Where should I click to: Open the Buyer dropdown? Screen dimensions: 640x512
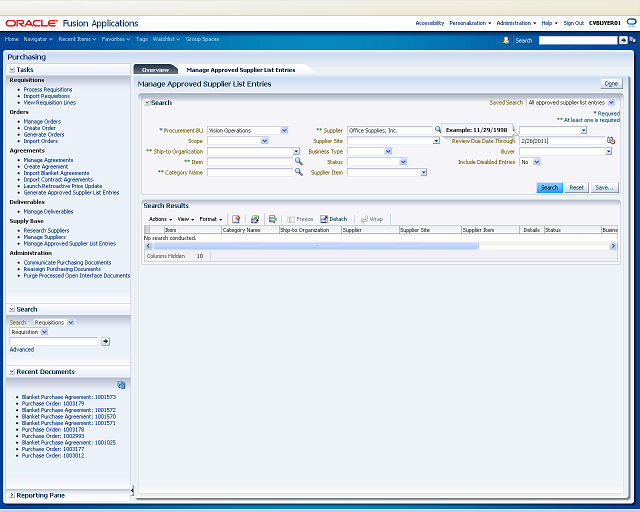[609, 151]
